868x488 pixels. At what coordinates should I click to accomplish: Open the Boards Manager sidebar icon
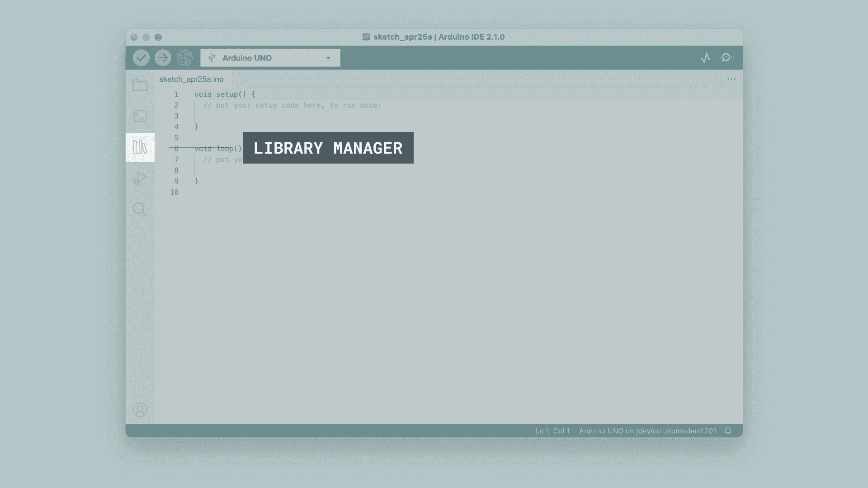click(x=140, y=116)
